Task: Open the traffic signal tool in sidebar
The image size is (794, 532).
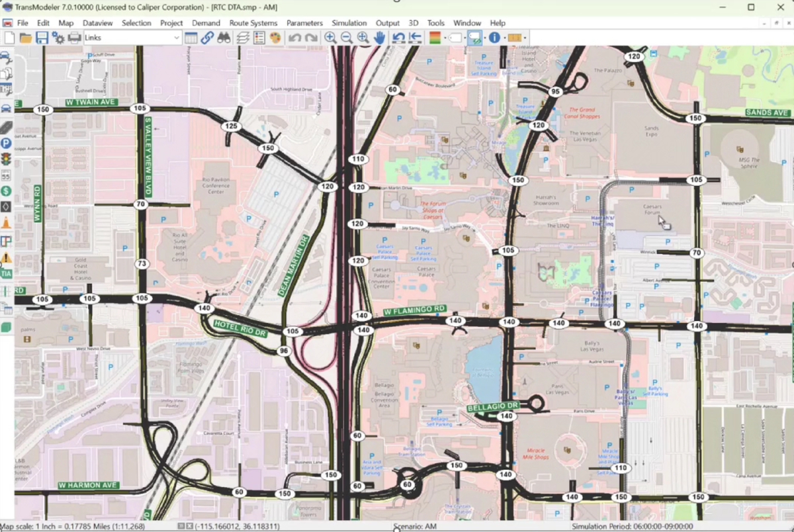Action: [x=7, y=159]
